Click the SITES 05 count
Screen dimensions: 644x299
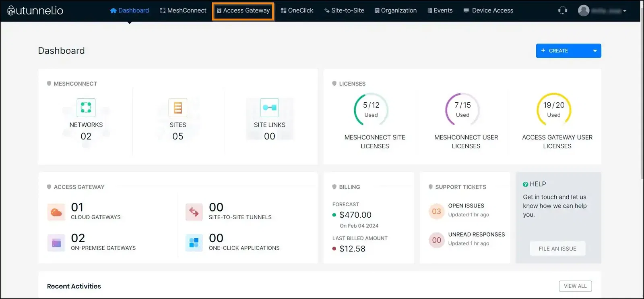(178, 136)
